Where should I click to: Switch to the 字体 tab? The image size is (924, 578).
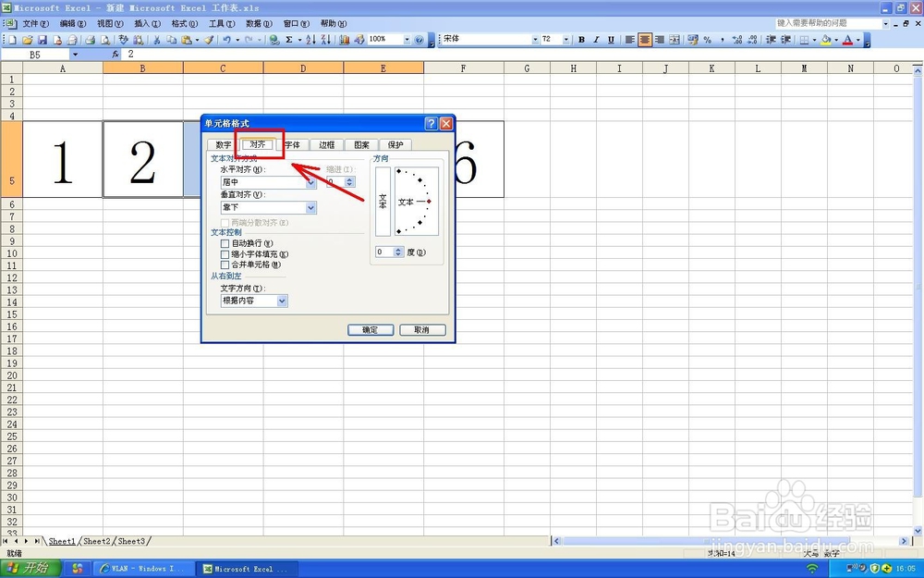tap(292, 145)
